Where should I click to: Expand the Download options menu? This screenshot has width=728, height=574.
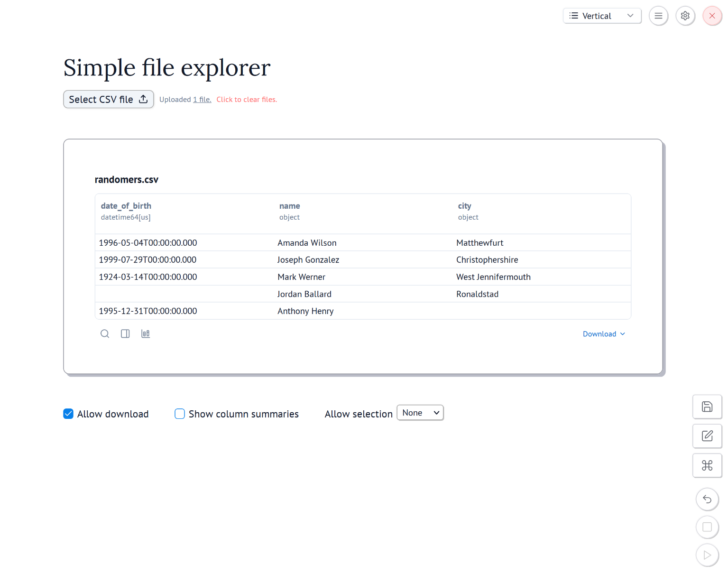pos(604,334)
